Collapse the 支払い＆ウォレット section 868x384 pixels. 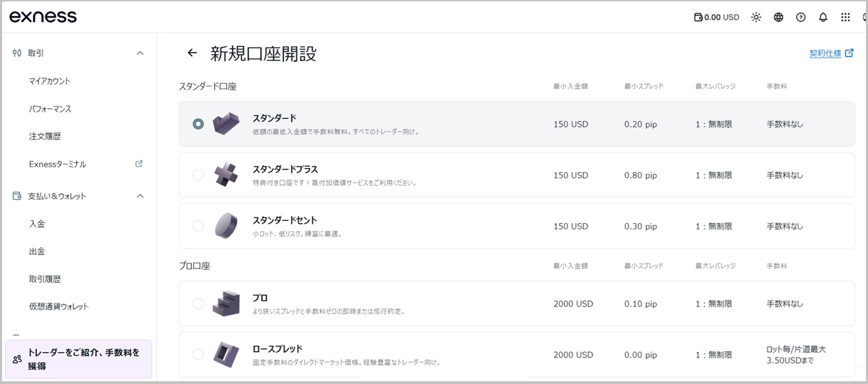[x=140, y=196]
